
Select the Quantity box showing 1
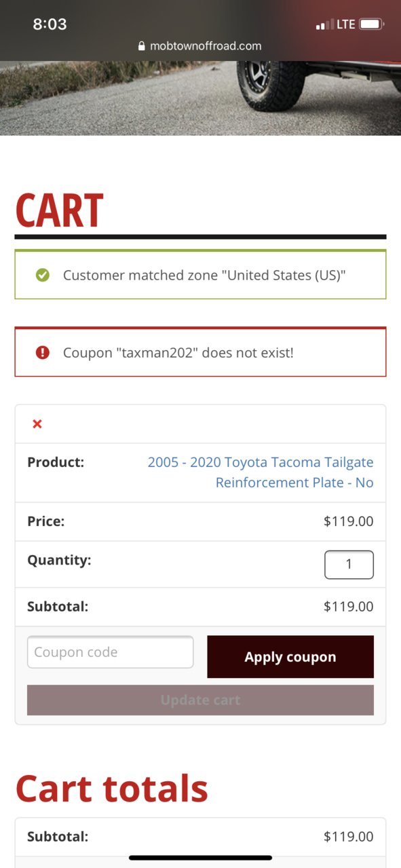(349, 565)
